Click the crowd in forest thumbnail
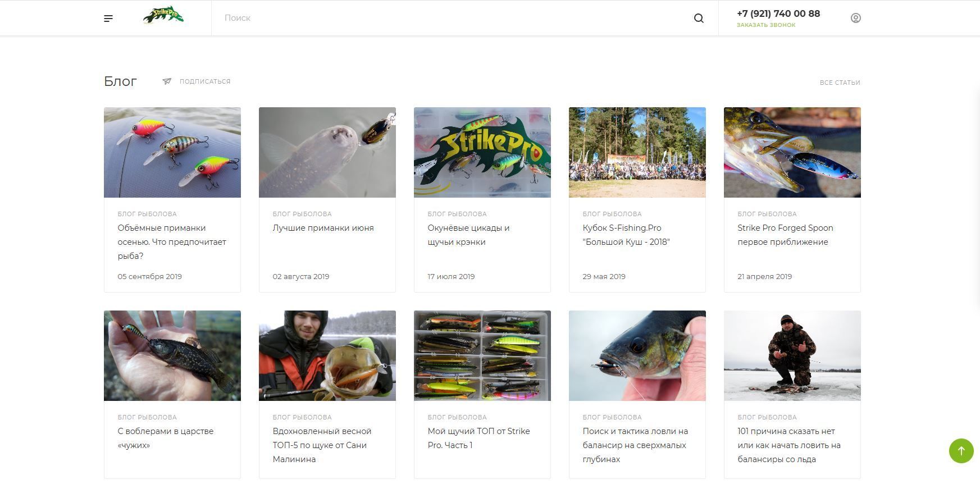 (x=637, y=153)
